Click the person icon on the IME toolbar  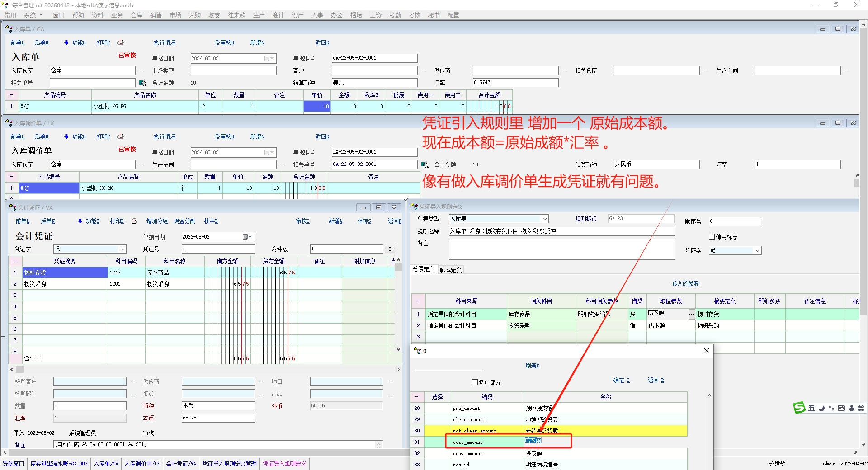852,408
